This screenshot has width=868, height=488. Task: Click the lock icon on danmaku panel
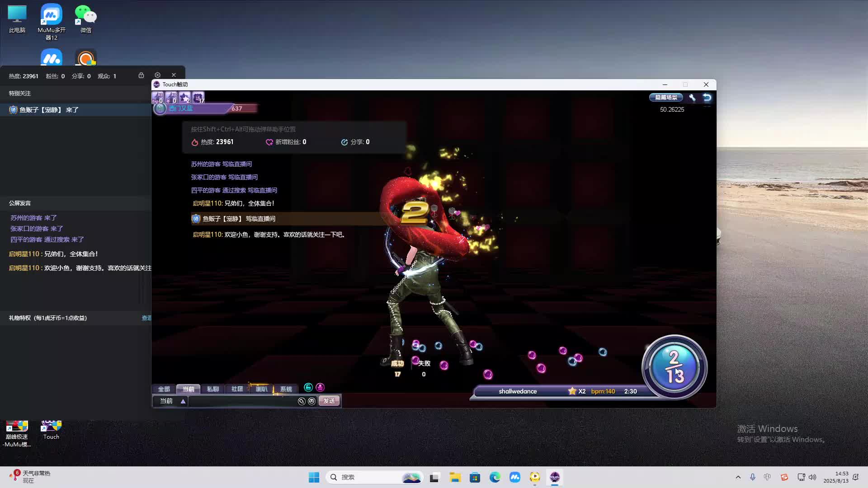coord(141,75)
